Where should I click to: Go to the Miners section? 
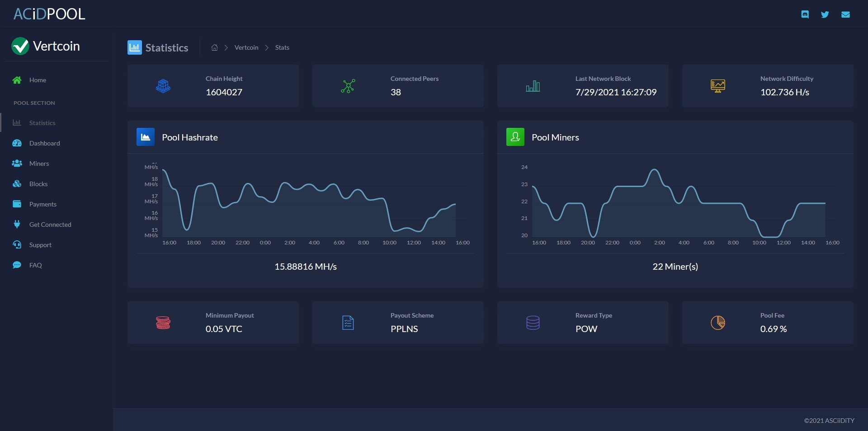[39, 164]
